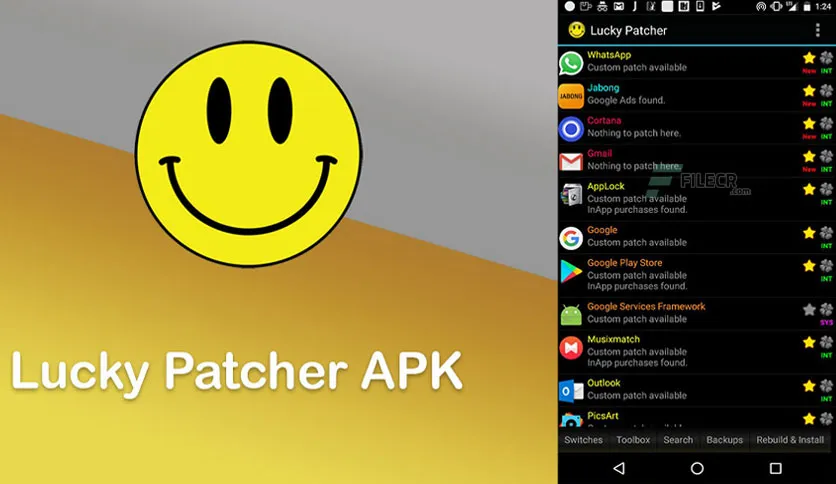Open the Switches tab
This screenshot has height=484, width=836.
pyautogui.click(x=583, y=440)
